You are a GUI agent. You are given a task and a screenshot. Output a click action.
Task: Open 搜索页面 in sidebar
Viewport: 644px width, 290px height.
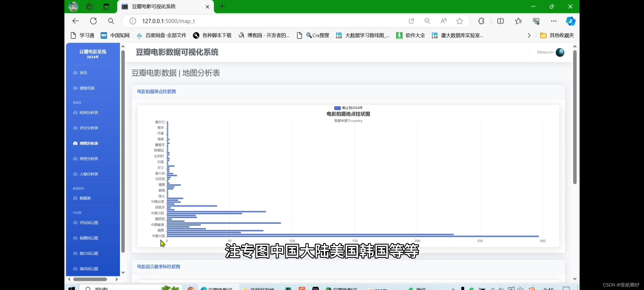pyautogui.click(x=84, y=88)
